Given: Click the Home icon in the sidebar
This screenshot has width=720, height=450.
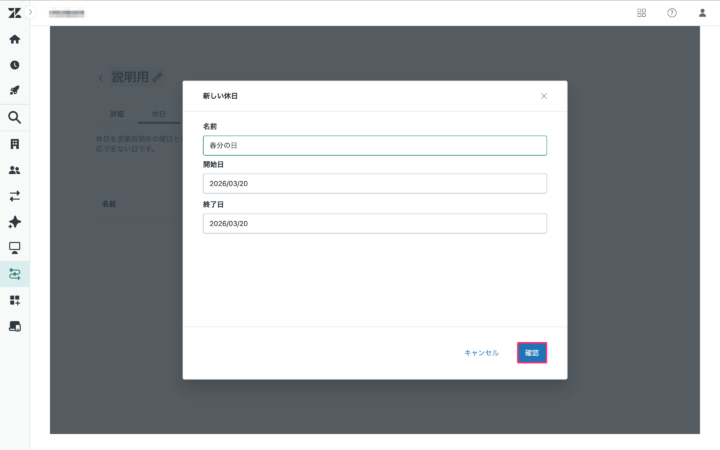Looking at the screenshot, I should tap(14, 39).
